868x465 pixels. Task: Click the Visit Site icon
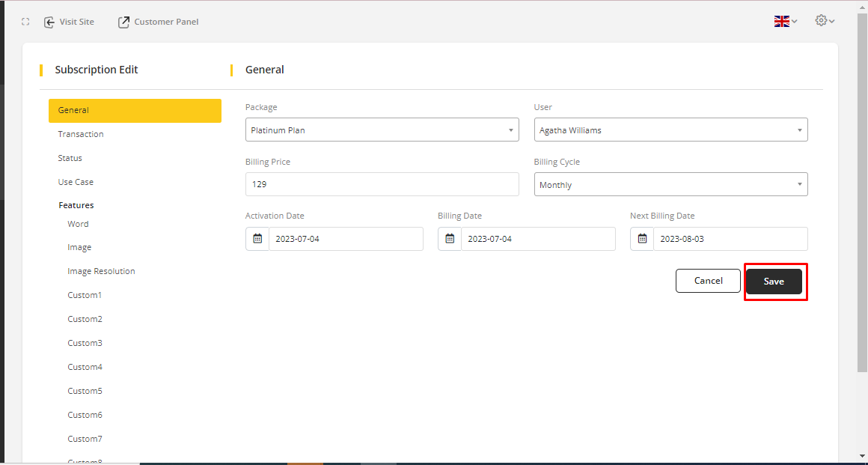[x=49, y=22]
